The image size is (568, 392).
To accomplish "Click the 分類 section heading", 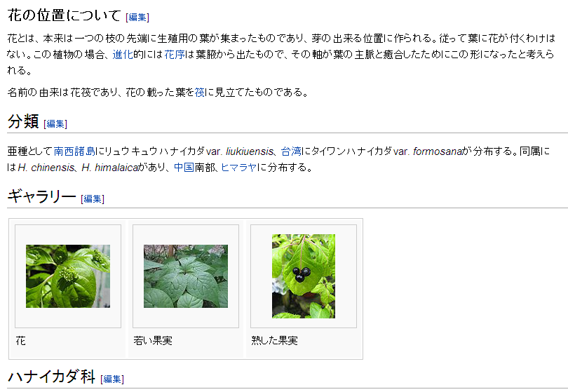I will 23,121.
